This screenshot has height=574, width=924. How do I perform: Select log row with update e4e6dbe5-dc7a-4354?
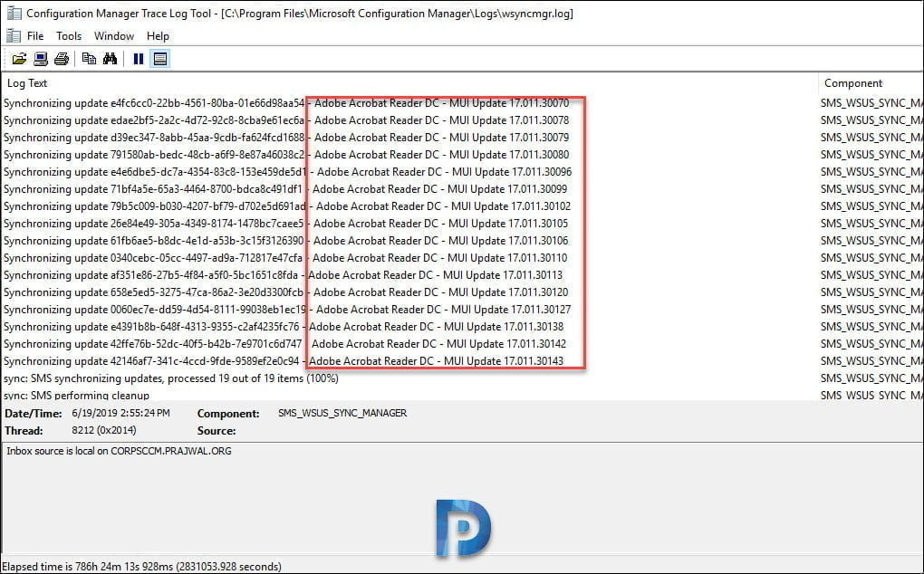point(462,172)
